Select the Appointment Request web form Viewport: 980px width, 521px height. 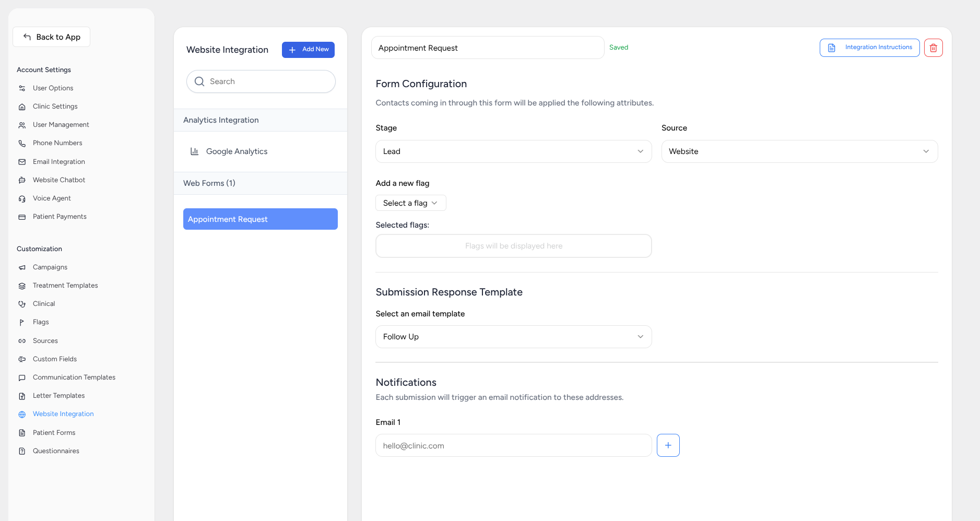[x=260, y=219]
